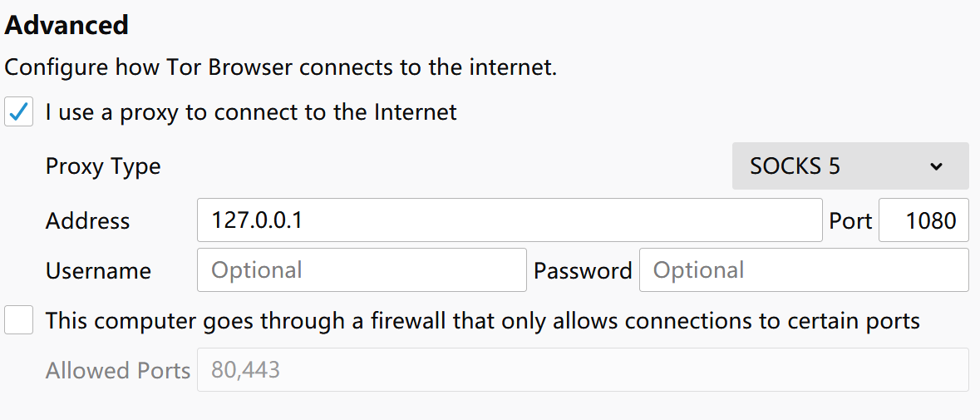Click the Address label
Viewport: 980px width, 420px height.
click(87, 220)
